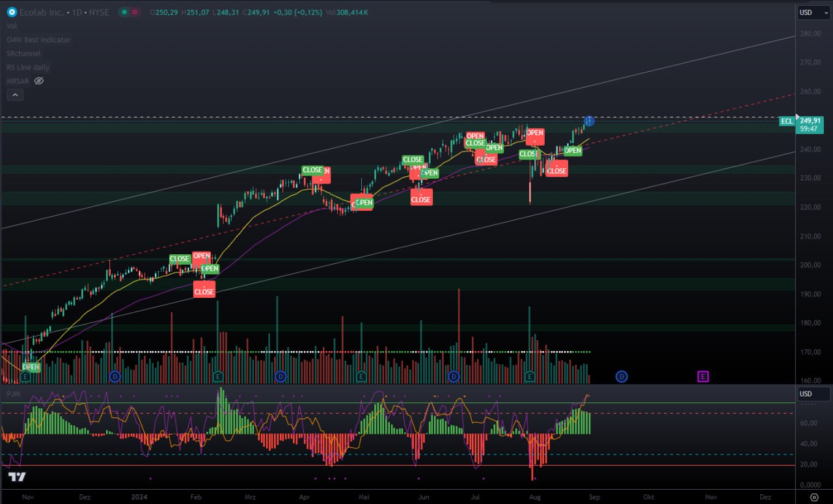Click the ECL current price label 249,91
The height and width of the screenshot is (504, 833).
tap(809, 121)
